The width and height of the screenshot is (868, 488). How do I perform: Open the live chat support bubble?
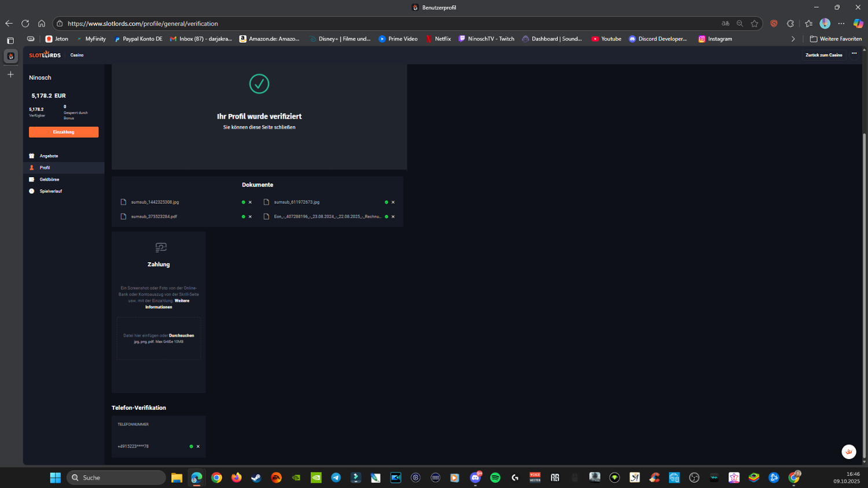click(x=848, y=452)
